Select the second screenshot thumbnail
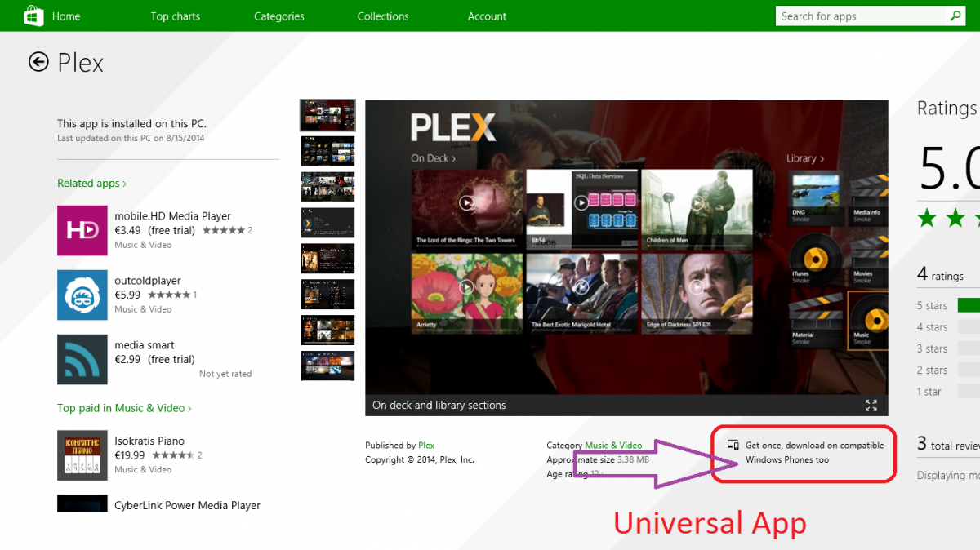This screenshot has height=550, width=980. pos(327,151)
